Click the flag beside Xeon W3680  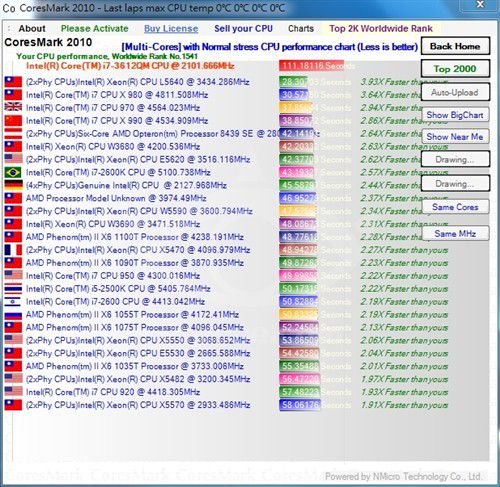tap(13, 147)
